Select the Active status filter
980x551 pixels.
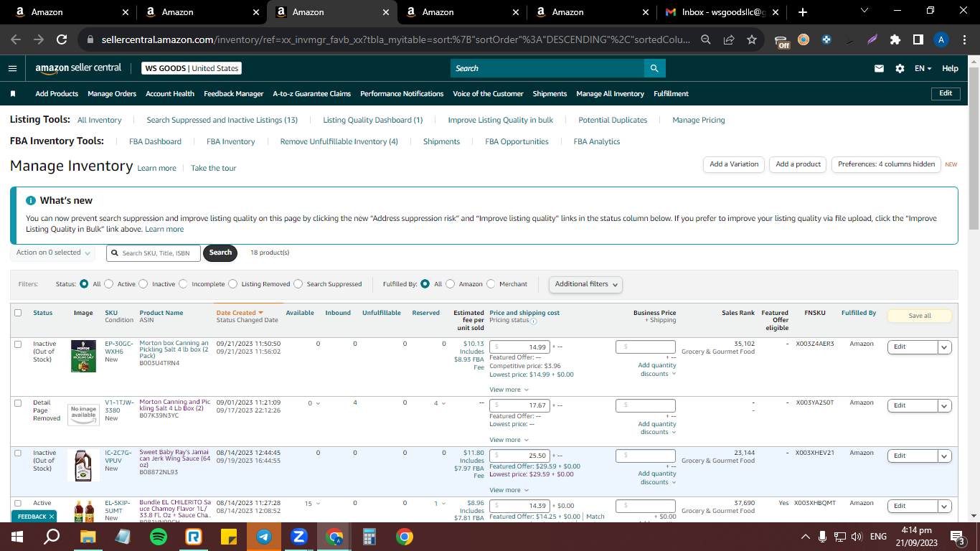[109, 284]
